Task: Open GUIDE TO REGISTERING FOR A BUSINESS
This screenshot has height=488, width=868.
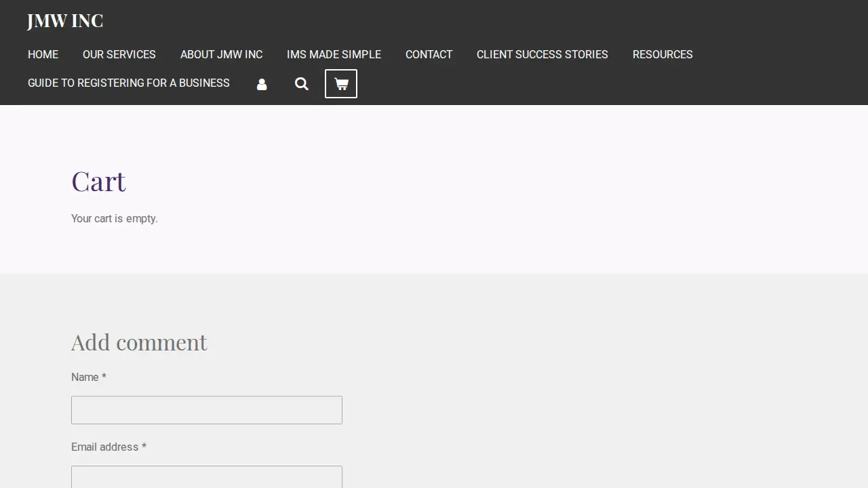Action: point(129,83)
